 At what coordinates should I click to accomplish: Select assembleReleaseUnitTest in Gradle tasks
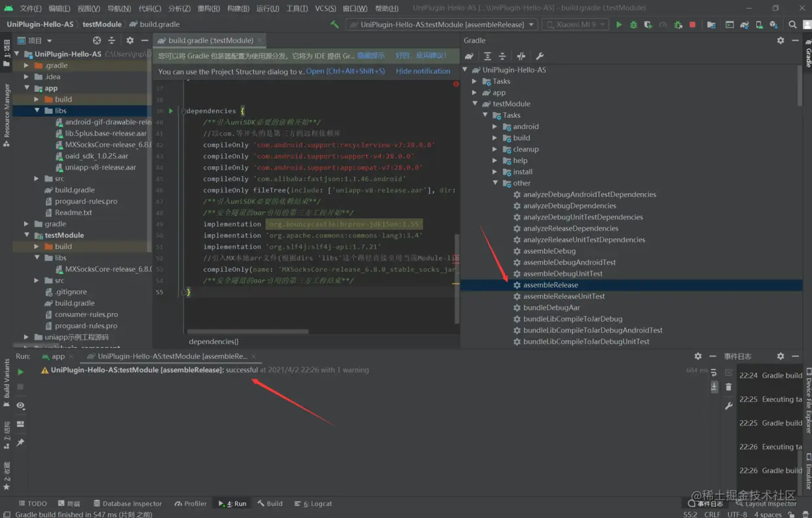[x=564, y=296]
